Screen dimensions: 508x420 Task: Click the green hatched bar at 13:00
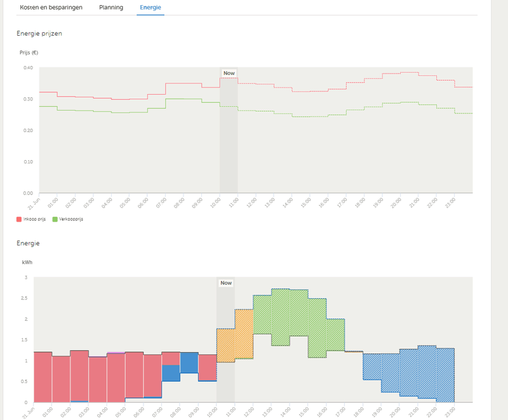point(281,317)
